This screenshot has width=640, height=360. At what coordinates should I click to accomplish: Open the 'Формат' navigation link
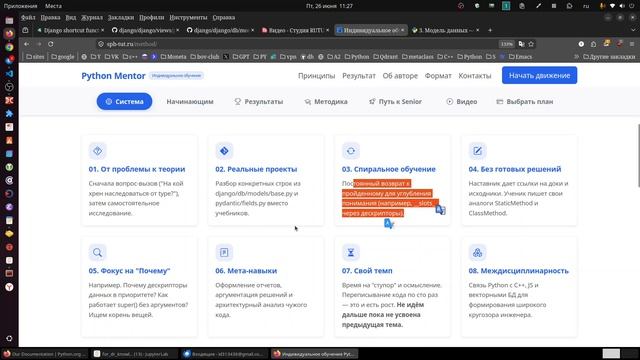(x=438, y=76)
